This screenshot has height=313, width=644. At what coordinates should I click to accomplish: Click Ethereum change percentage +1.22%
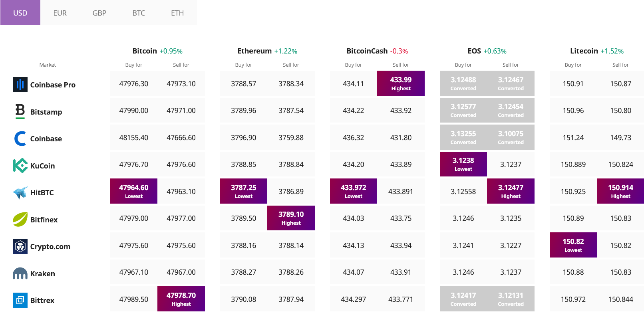click(286, 51)
